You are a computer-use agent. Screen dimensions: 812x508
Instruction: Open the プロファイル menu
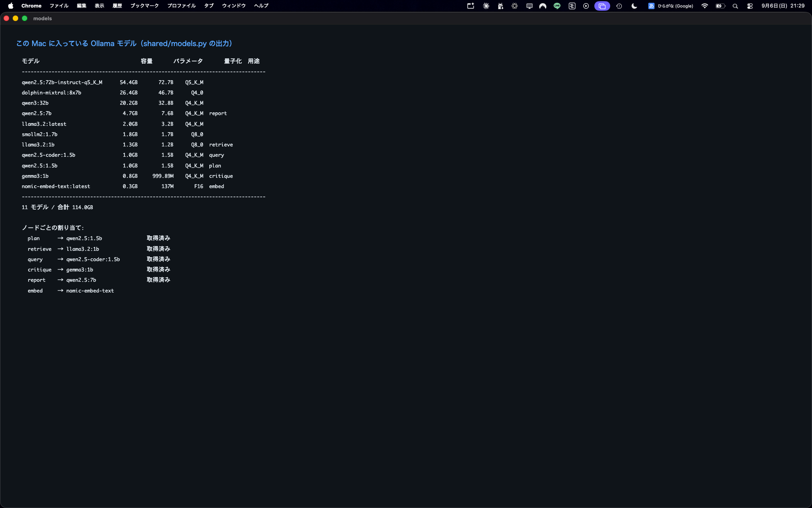point(182,6)
